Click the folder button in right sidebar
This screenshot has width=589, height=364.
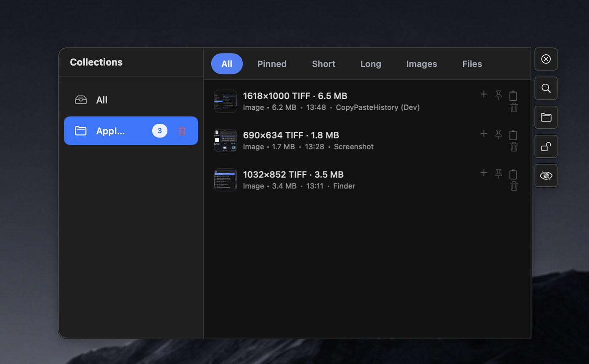(x=546, y=117)
